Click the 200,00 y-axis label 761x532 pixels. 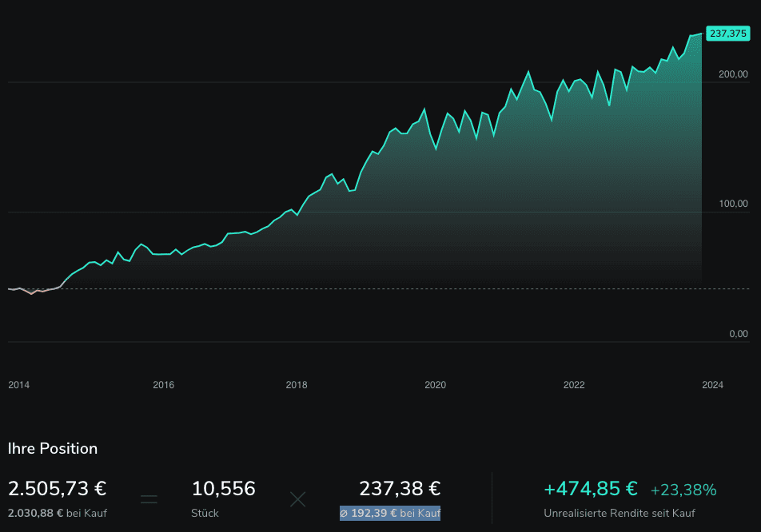click(x=733, y=74)
